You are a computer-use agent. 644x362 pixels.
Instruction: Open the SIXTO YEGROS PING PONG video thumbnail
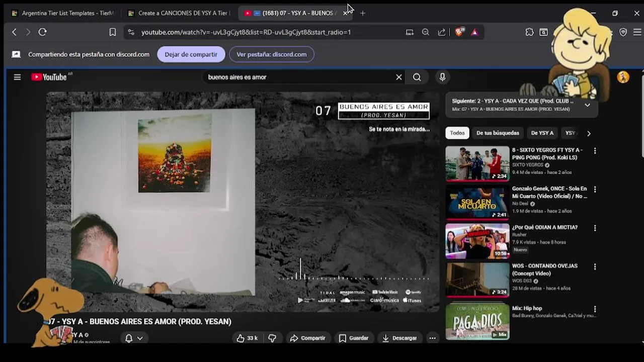pyautogui.click(x=477, y=163)
